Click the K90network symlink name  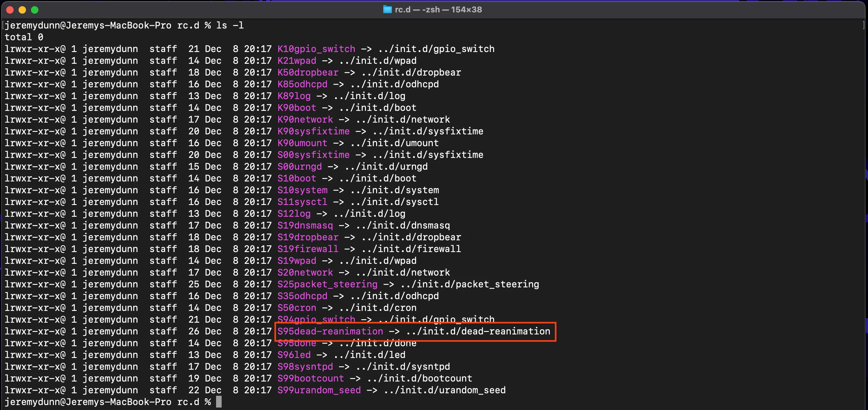pyautogui.click(x=305, y=120)
